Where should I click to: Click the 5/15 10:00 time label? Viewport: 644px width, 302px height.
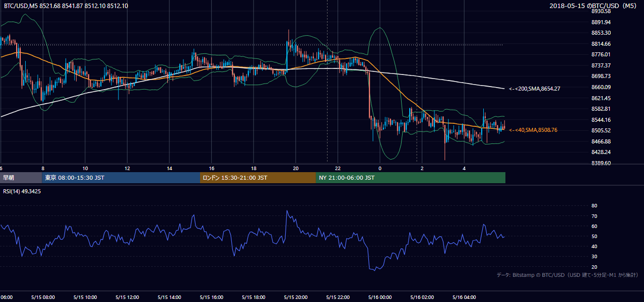85,297
